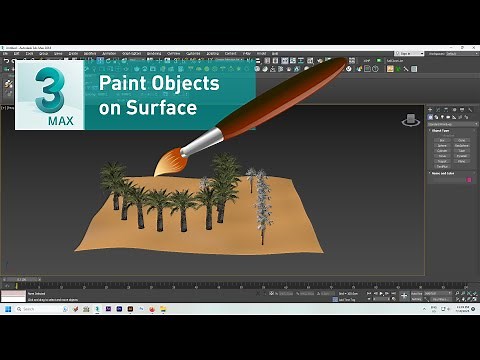480x360 pixels.
Task: Open the Create tab in command panel
Action: click(430, 109)
